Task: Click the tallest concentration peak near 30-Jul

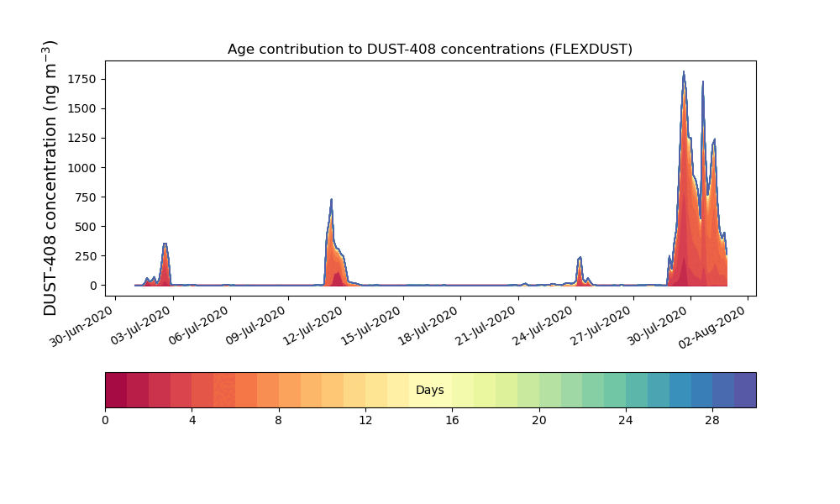Action: click(x=684, y=72)
